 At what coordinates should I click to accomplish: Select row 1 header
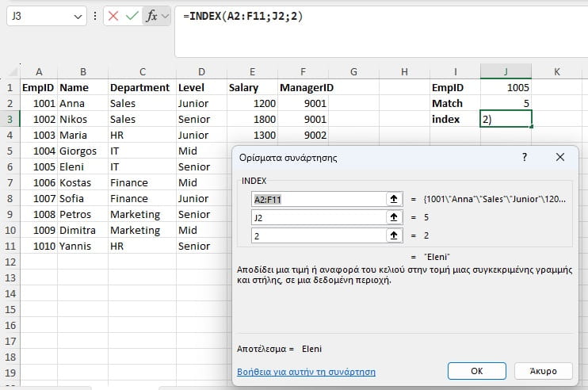coord(10,87)
